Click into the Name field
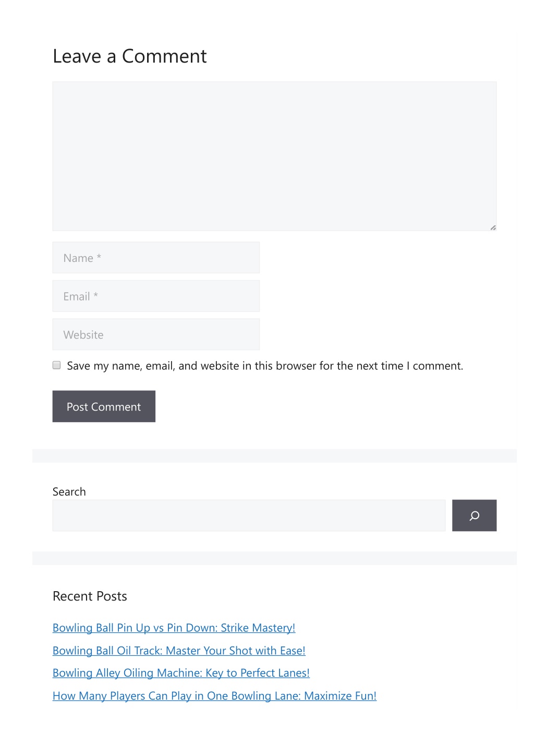 click(x=156, y=258)
